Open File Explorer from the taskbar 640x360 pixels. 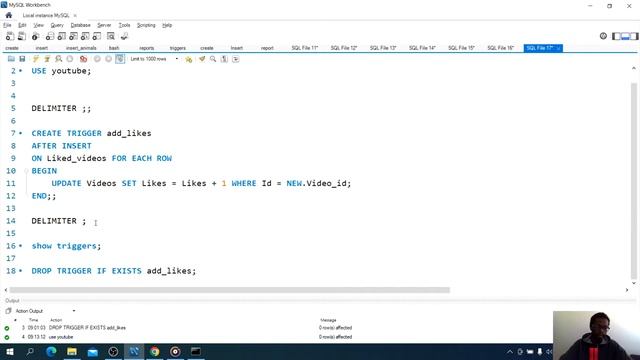pyautogui.click(x=72, y=351)
